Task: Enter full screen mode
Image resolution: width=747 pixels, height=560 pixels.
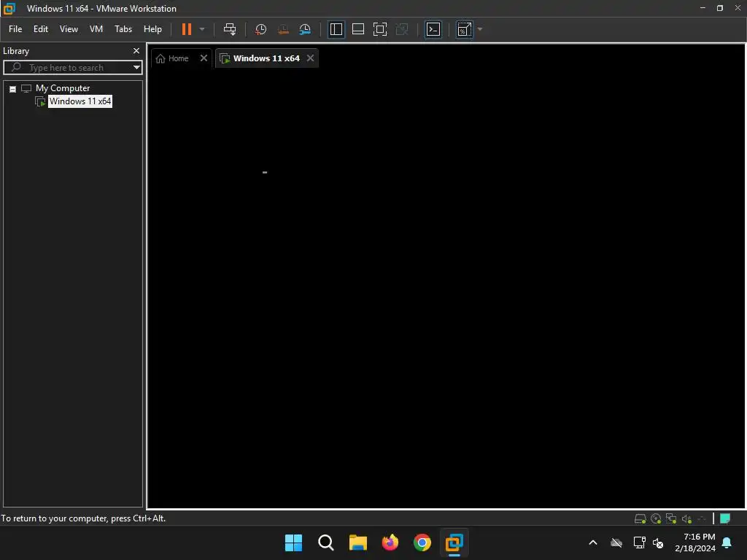Action: pyautogui.click(x=379, y=29)
